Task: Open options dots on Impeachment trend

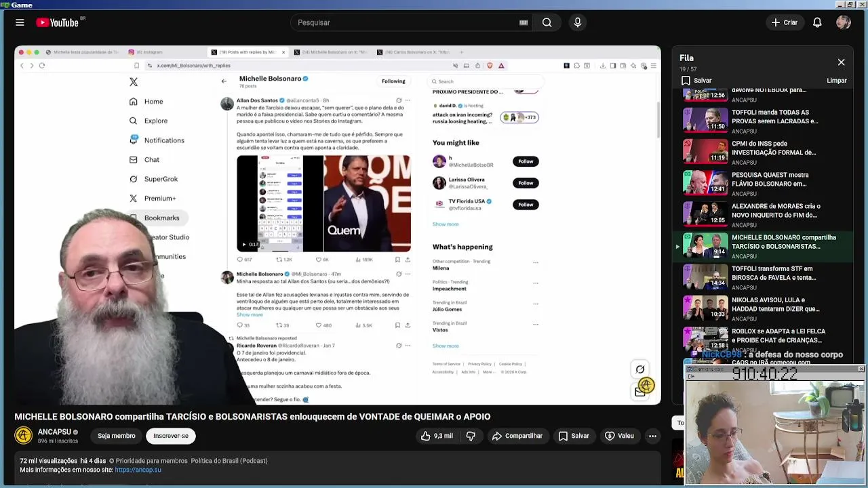Action: pyautogui.click(x=535, y=283)
